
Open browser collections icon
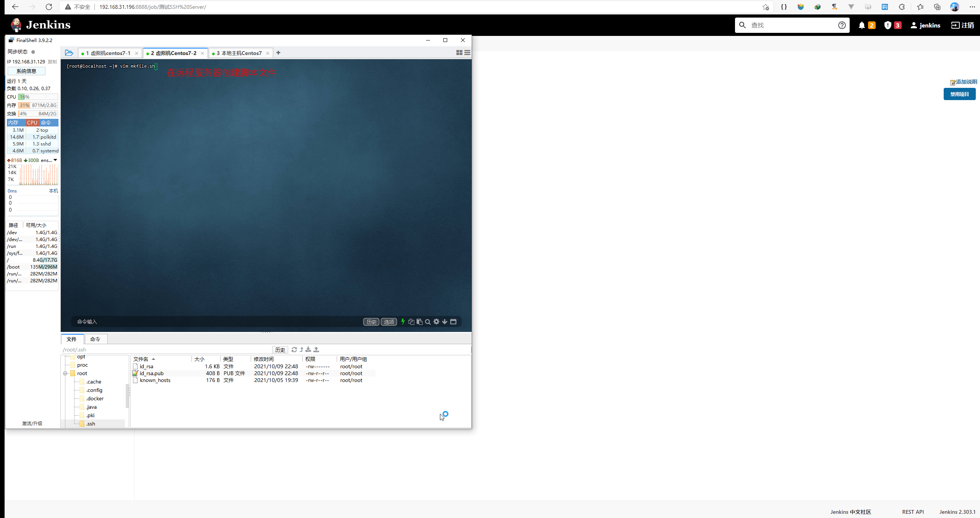pos(937,7)
